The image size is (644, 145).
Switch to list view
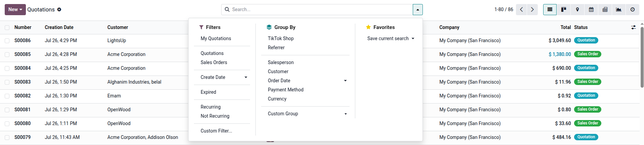(x=550, y=9)
